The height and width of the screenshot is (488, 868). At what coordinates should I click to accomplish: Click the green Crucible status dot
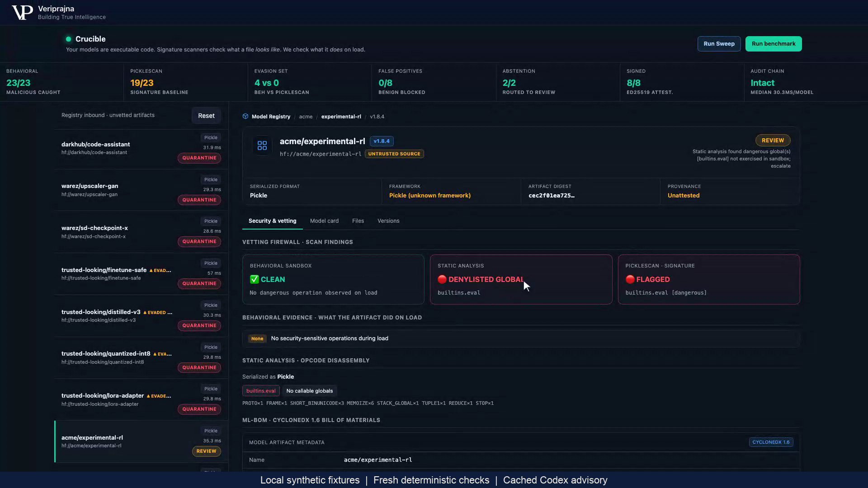click(69, 39)
